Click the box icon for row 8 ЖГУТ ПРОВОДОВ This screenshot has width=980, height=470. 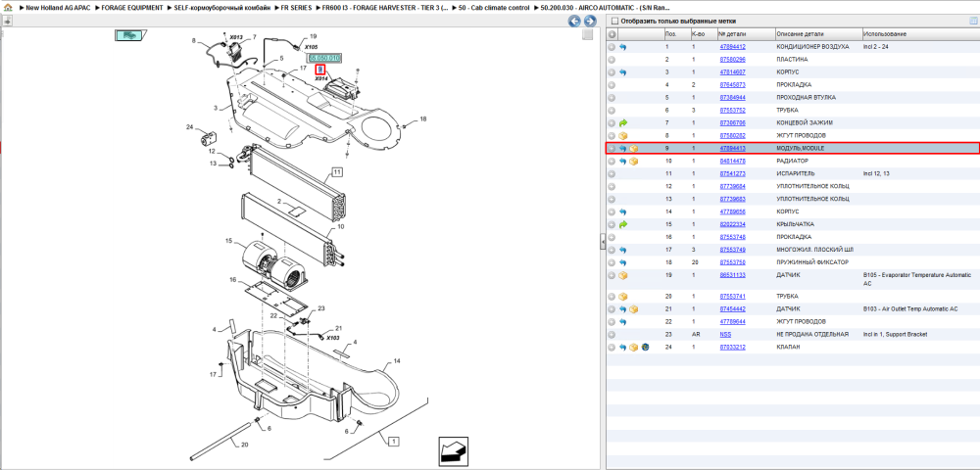pyautogui.click(x=623, y=135)
